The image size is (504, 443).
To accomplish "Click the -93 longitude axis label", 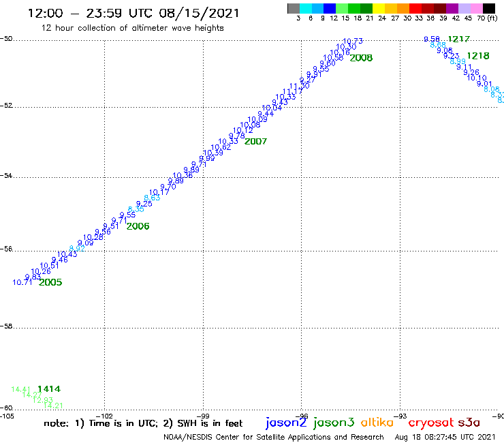I will (400, 416).
